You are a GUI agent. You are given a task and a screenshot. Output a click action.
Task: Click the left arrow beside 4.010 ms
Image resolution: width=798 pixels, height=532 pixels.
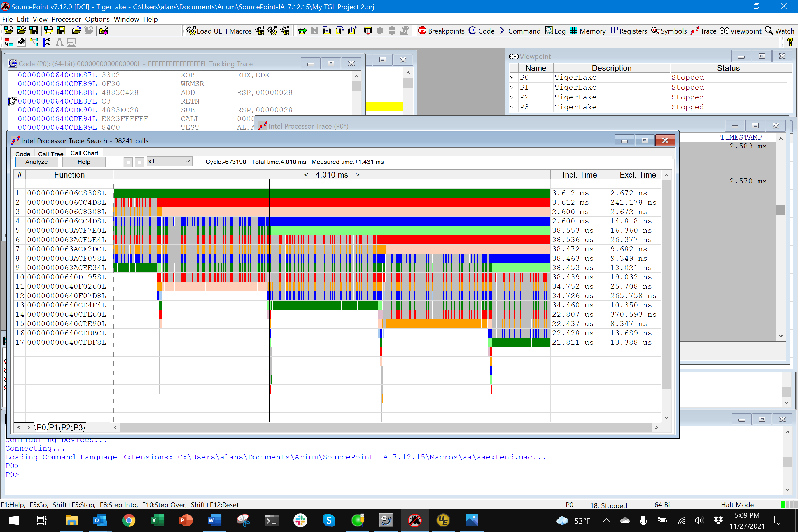point(306,175)
